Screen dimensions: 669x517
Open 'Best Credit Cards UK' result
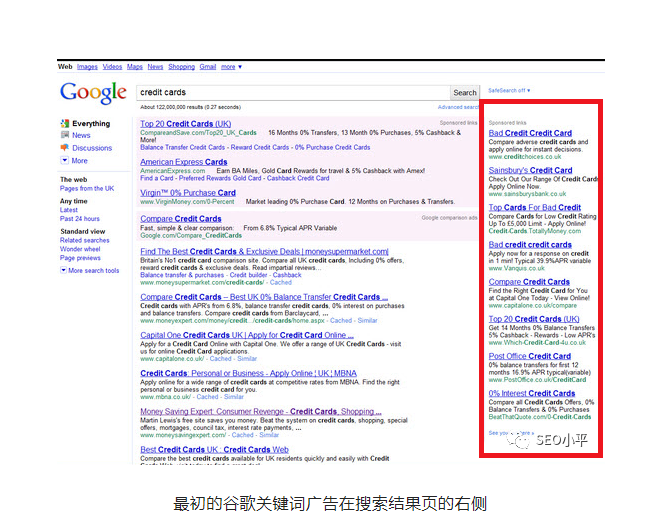(214, 450)
